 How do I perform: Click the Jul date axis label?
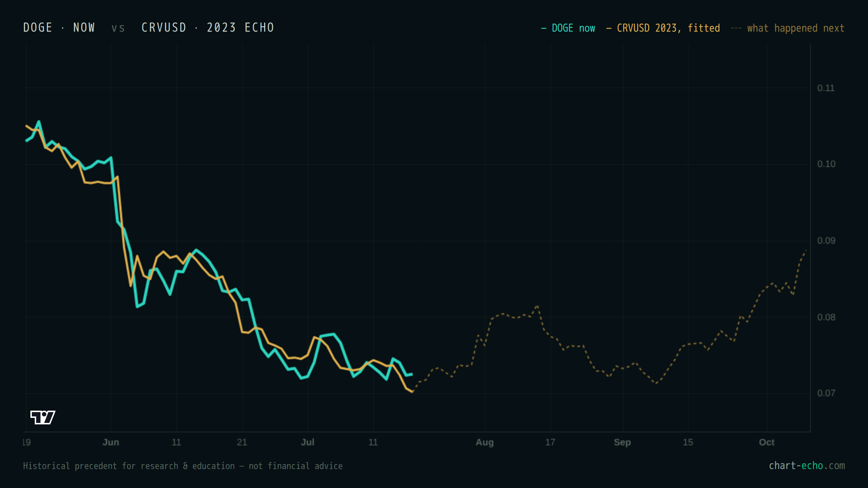308,442
